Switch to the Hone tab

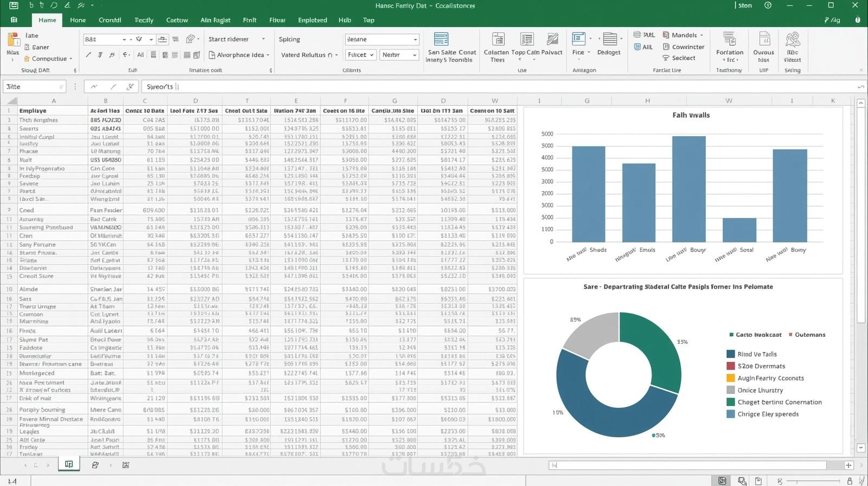pos(78,20)
